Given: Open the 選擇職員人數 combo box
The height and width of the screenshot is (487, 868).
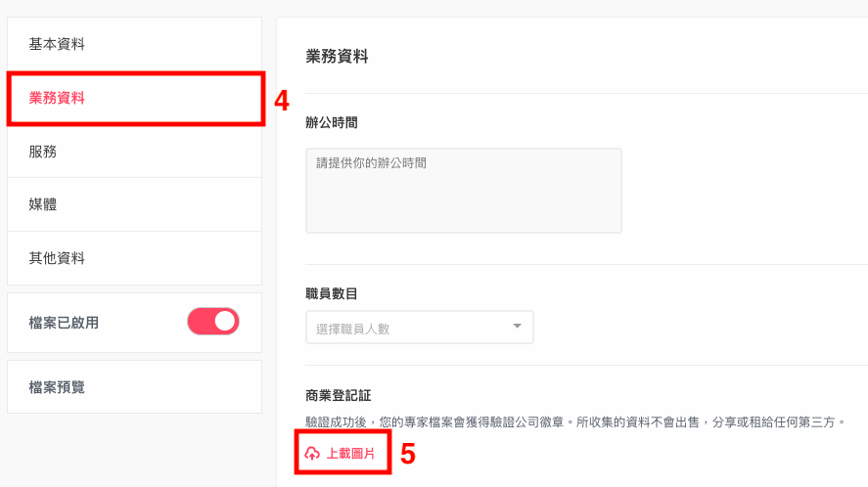Looking at the screenshot, I should [420, 327].
